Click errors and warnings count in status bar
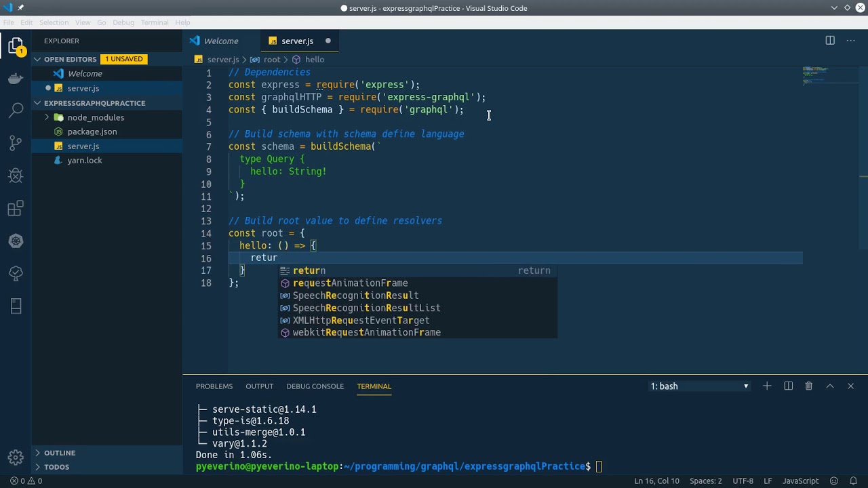This screenshot has height=488, width=868. coord(25,481)
